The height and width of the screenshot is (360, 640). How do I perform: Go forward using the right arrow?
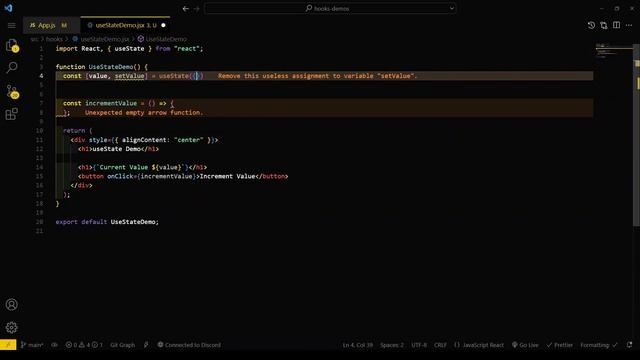point(197,8)
